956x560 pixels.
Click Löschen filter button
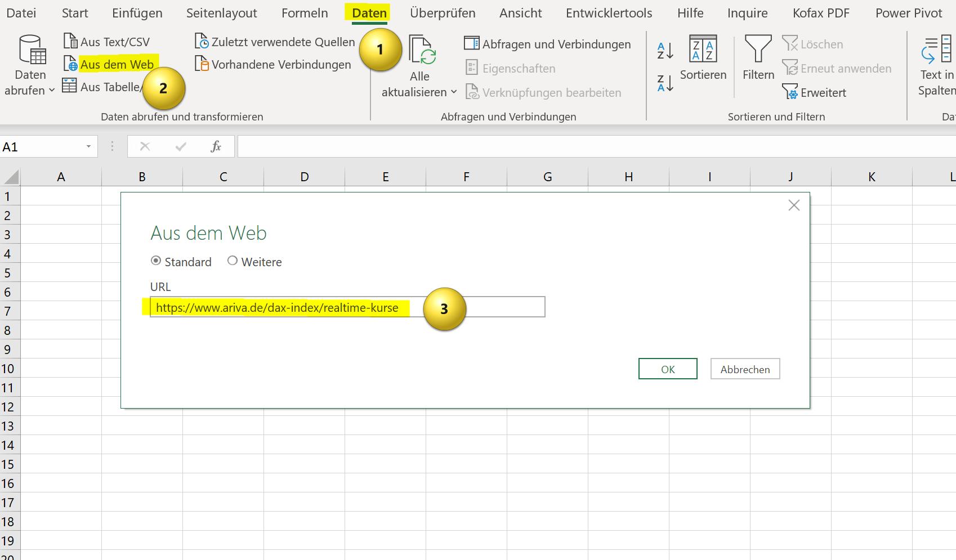(812, 44)
